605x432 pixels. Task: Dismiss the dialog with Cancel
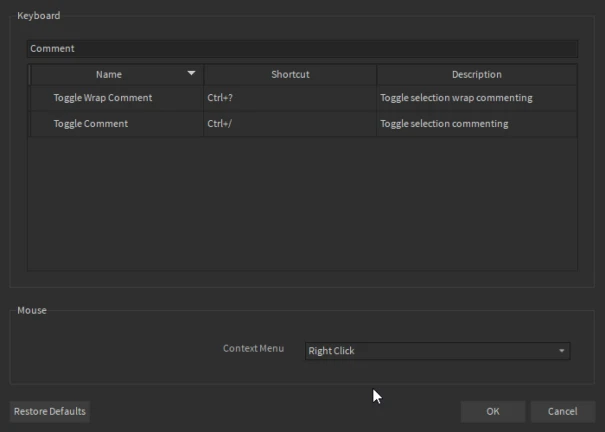pyautogui.click(x=562, y=411)
